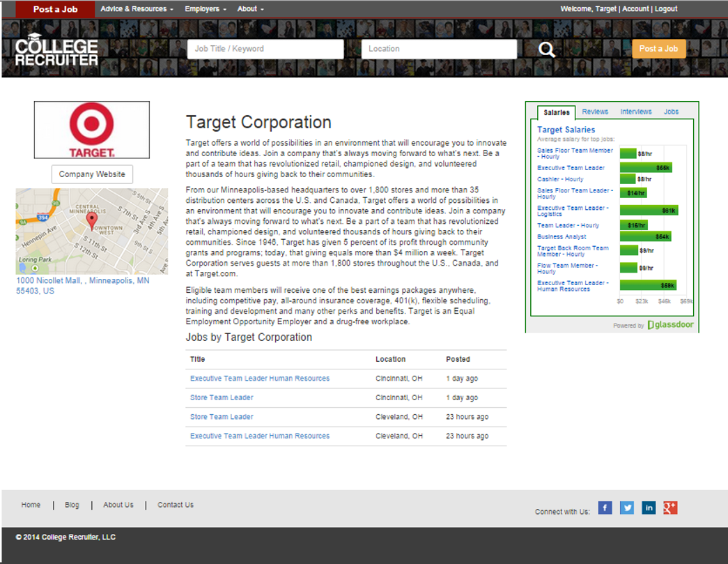The height and width of the screenshot is (564, 728).
Task: Open Team Leader - Hourly salary link
Action: pyautogui.click(x=568, y=225)
